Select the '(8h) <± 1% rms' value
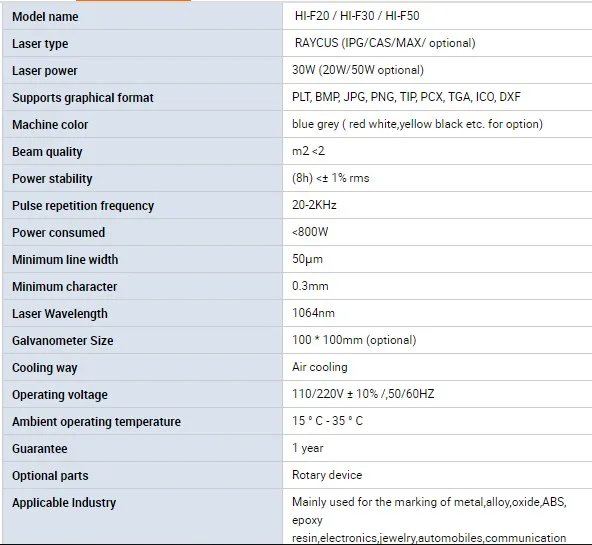The height and width of the screenshot is (545, 592). pyautogui.click(x=330, y=178)
